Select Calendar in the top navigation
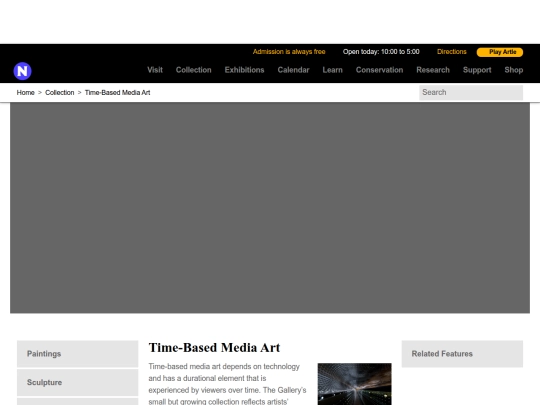This screenshot has height=405, width=540. coord(293,70)
